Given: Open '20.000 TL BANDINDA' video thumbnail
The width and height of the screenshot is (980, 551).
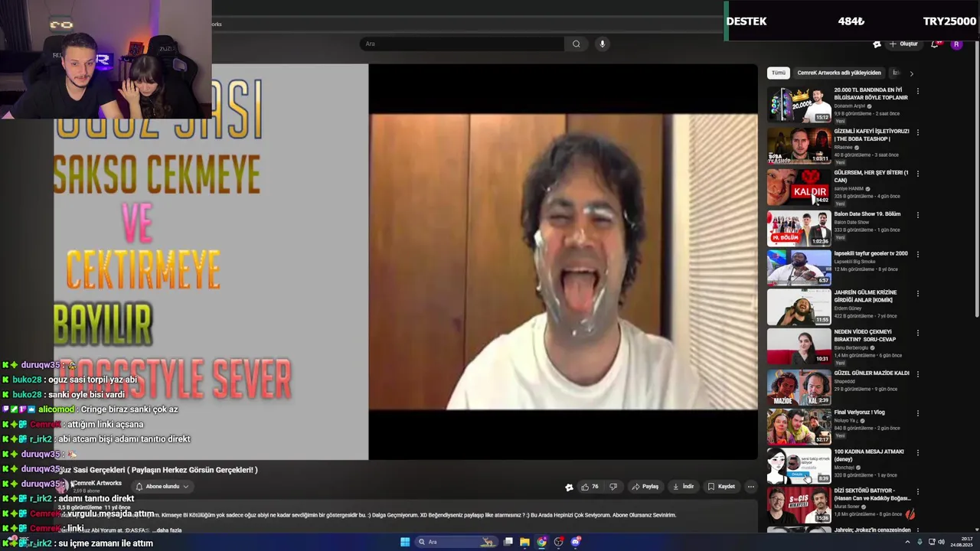Looking at the screenshot, I should point(799,105).
